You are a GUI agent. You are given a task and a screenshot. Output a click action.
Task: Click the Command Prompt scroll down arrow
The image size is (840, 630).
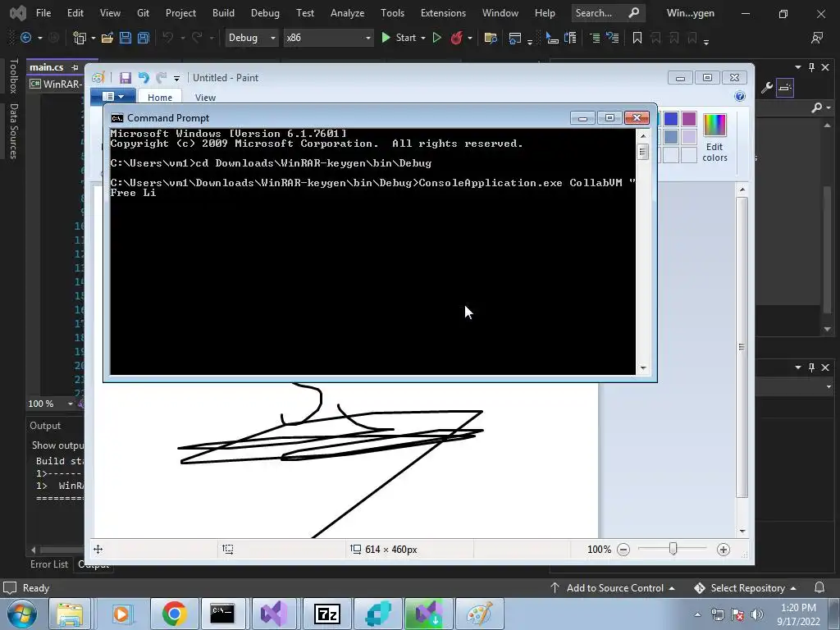(643, 368)
